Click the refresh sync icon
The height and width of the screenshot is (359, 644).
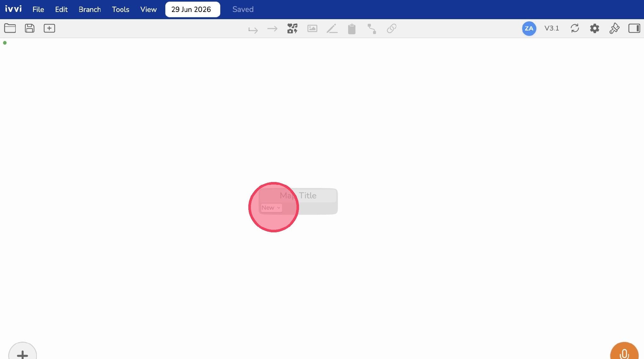click(575, 28)
